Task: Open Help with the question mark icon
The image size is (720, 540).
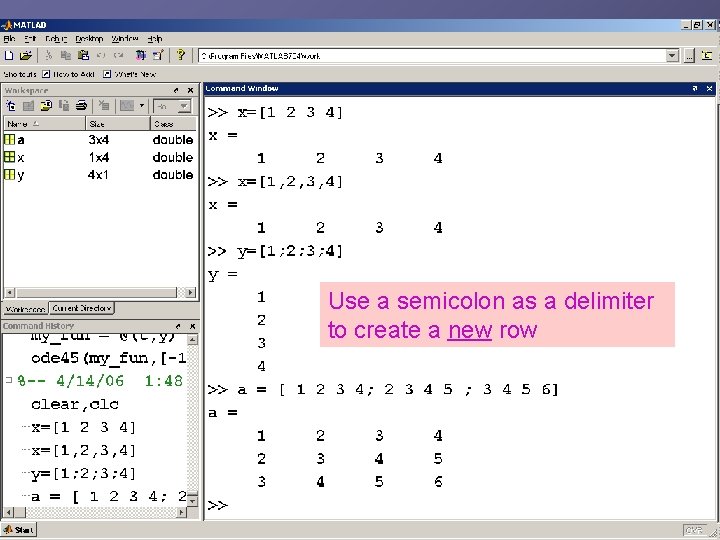Action: click(180, 55)
